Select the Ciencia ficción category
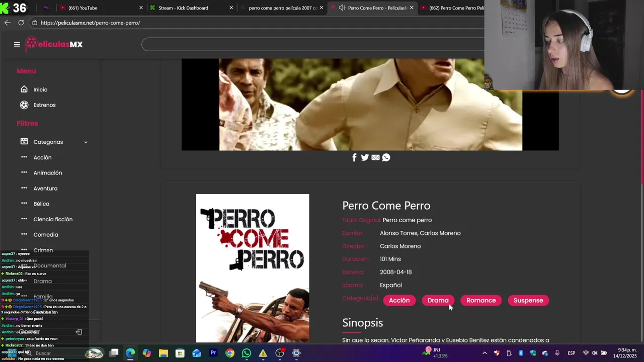 (x=53, y=219)
